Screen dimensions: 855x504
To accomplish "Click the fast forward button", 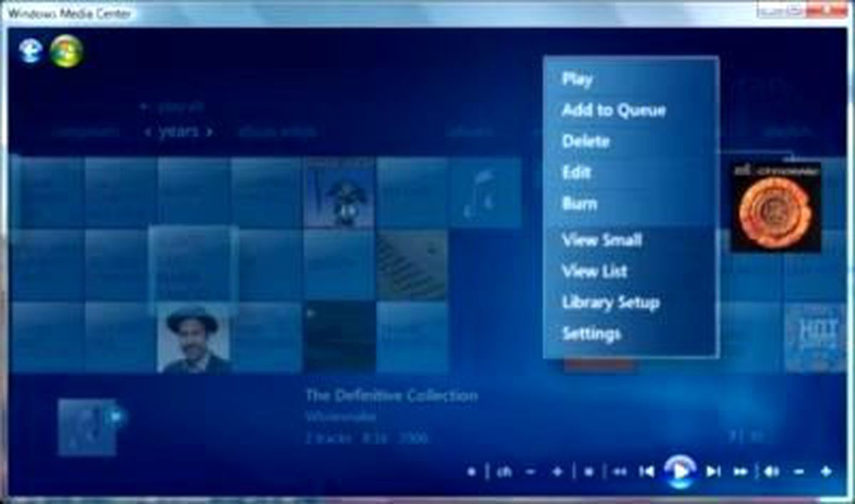I will click(x=740, y=471).
